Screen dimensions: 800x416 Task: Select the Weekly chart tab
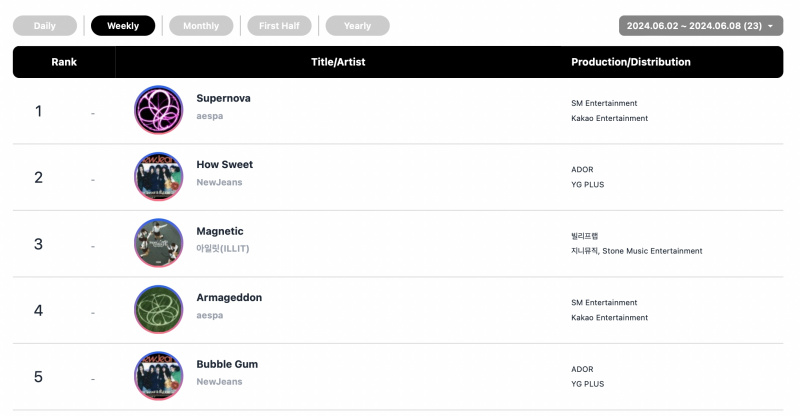click(123, 26)
